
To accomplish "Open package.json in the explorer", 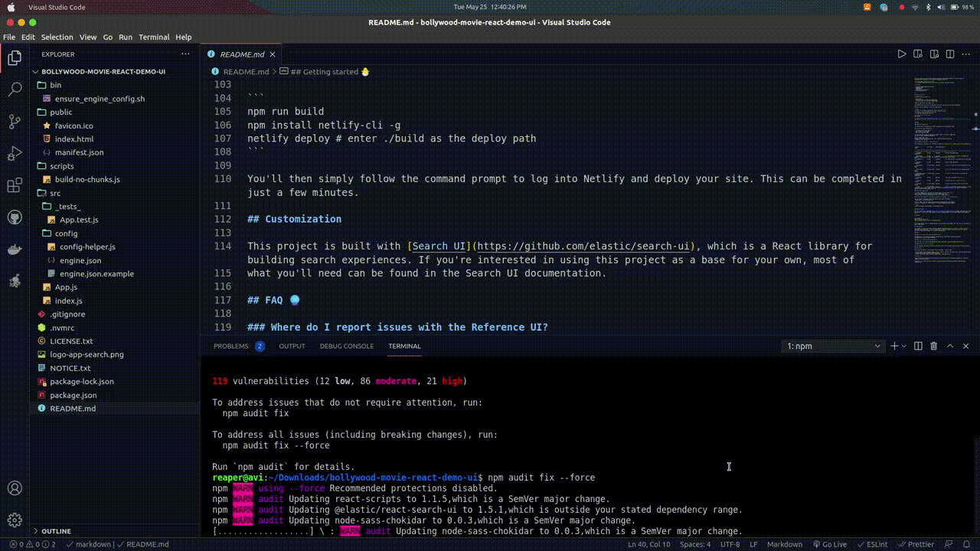I will [x=115, y=395].
